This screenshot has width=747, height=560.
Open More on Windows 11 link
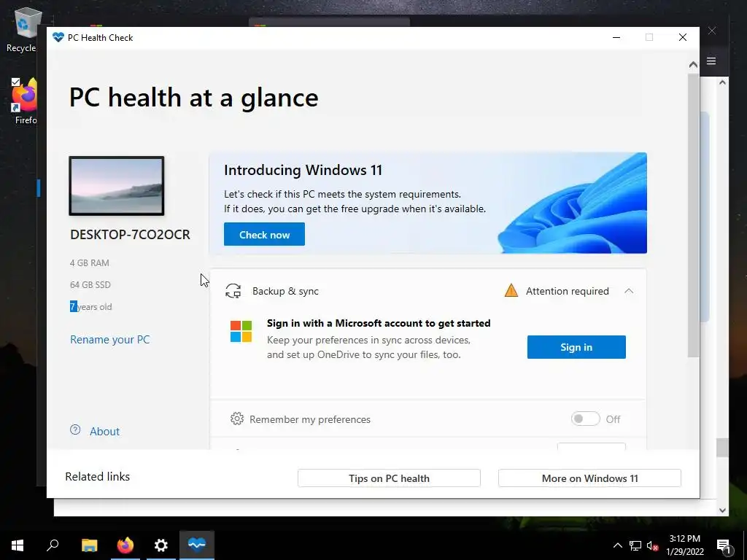(589, 478)
